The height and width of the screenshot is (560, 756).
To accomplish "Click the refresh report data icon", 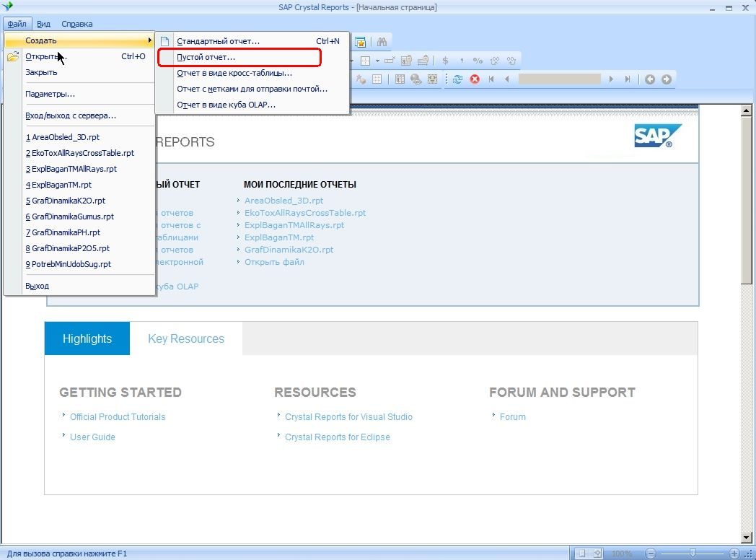I will pos(458,79).
